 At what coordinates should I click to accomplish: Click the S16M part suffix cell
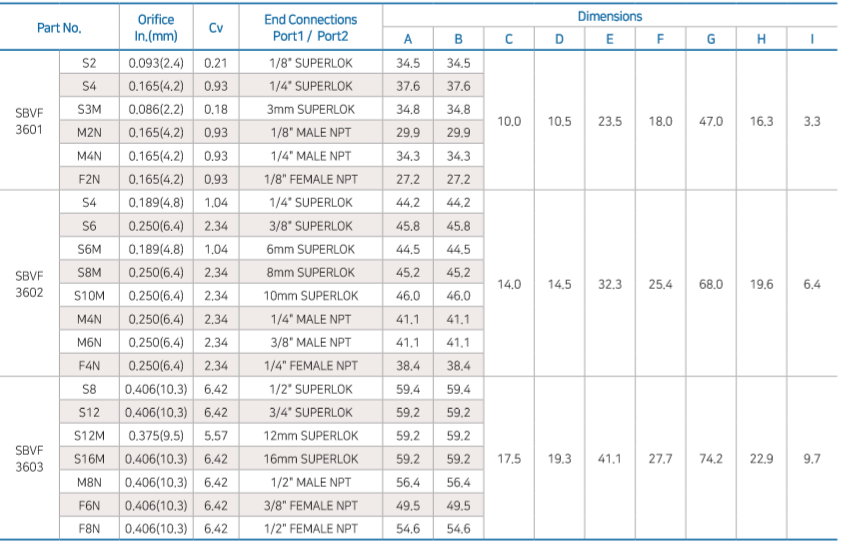(x=89, y=459)
